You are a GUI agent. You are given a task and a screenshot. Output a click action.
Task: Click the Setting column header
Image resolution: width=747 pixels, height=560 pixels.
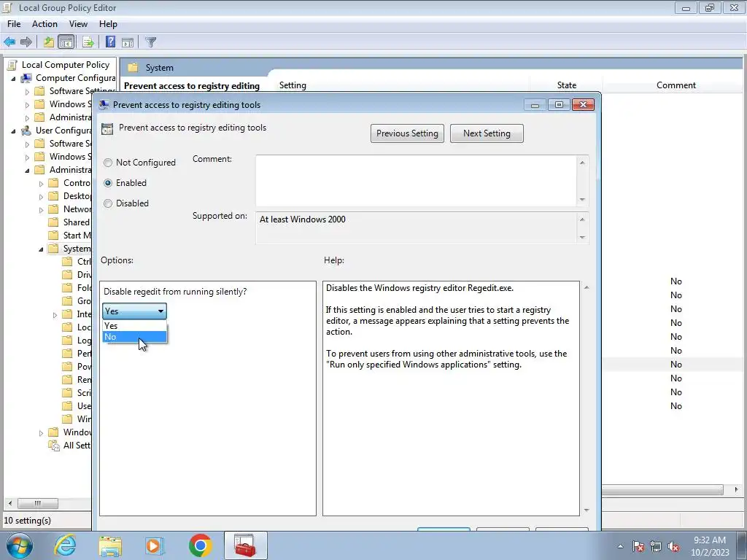(293, 85)
